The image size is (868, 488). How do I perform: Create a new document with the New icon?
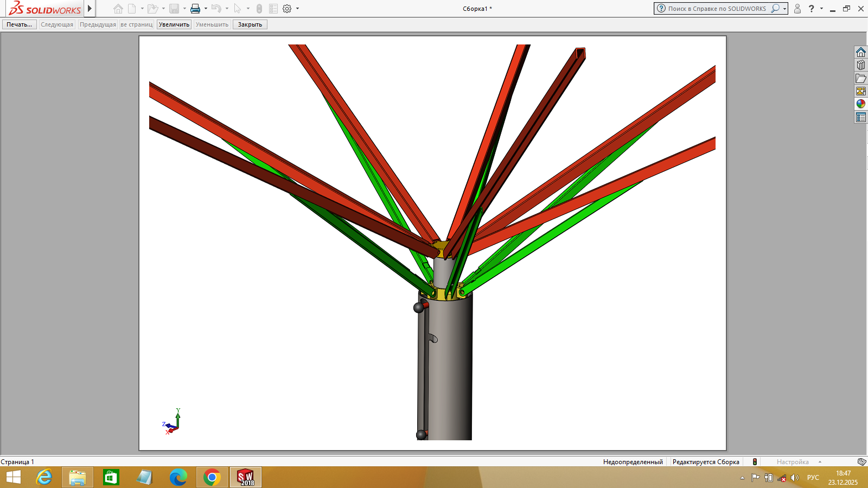[x=132, y=9]
